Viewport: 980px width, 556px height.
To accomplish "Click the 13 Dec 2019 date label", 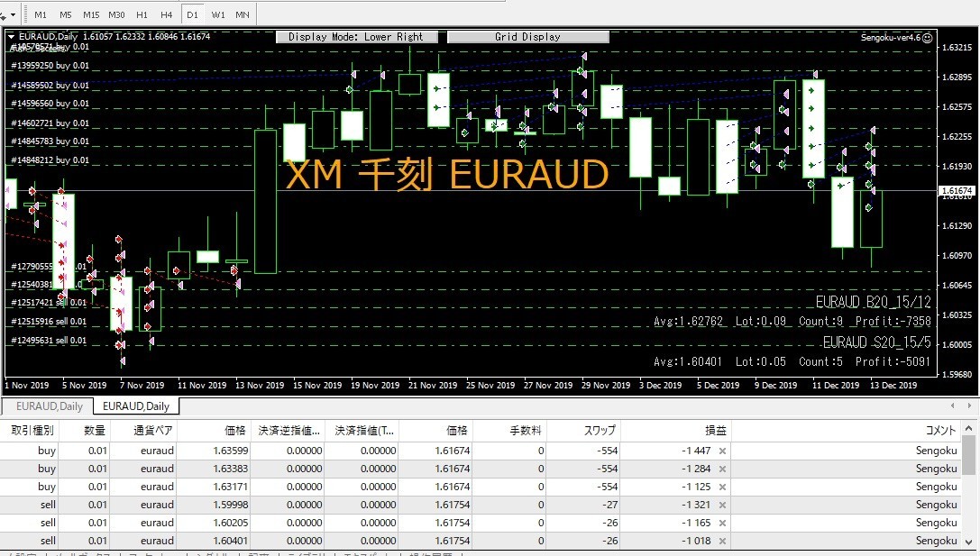I will (x=893, y=386).
